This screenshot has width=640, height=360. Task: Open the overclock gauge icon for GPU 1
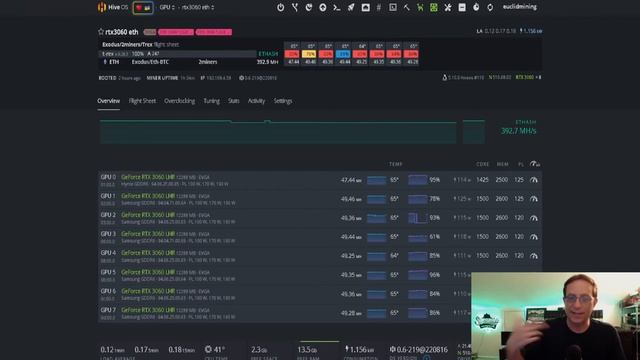[534, 199]
